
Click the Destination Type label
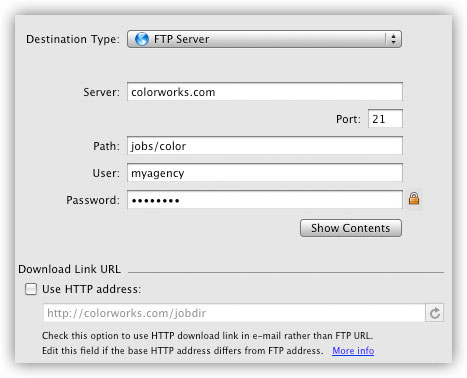pyautogui.click(x=73, y=39)
